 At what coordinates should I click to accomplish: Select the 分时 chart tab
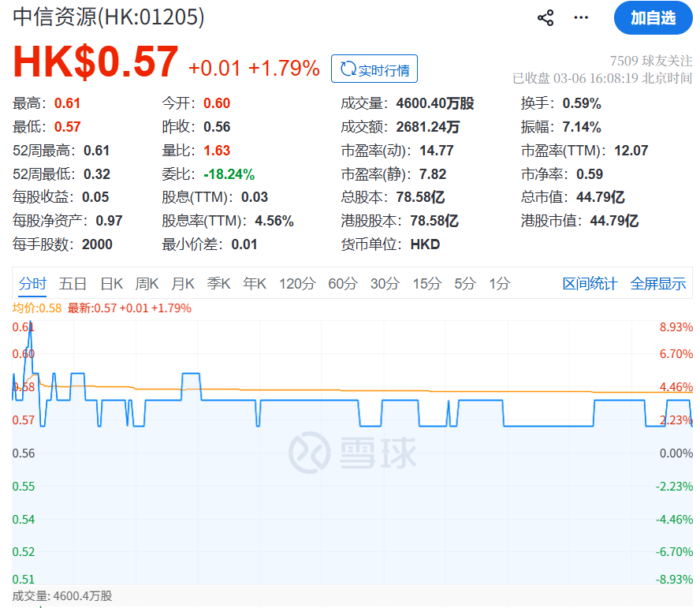(33, 284)
